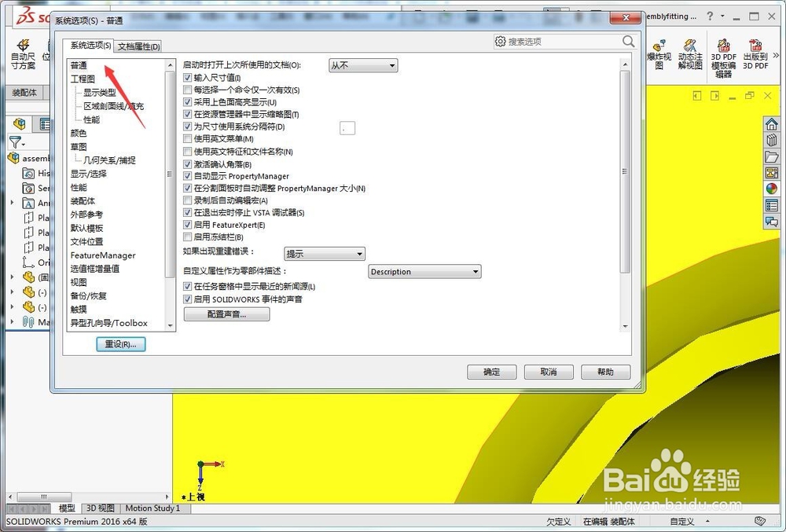Select the 模型 bottom tab
This screenshot has width=786, height=532.
(67, 508)
